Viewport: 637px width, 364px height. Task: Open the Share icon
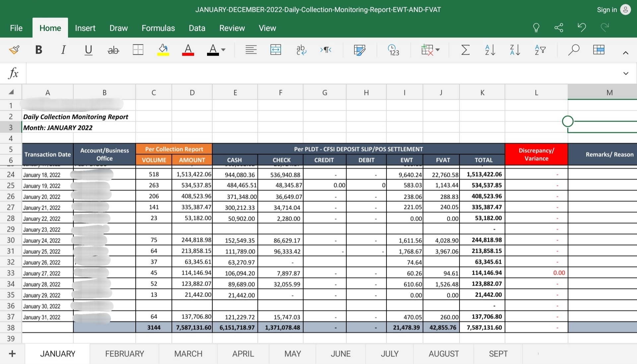pyautogui.click(x=559, y=28)
